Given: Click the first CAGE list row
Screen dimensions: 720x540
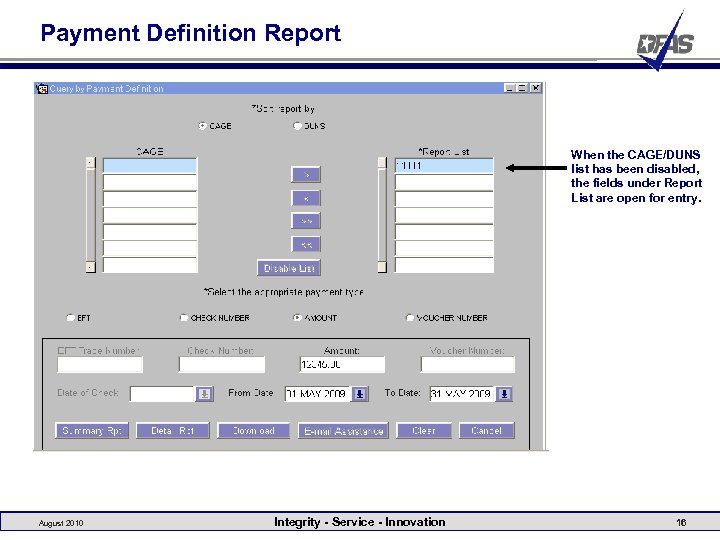Looking at the screenshot, I should [150, 165].
